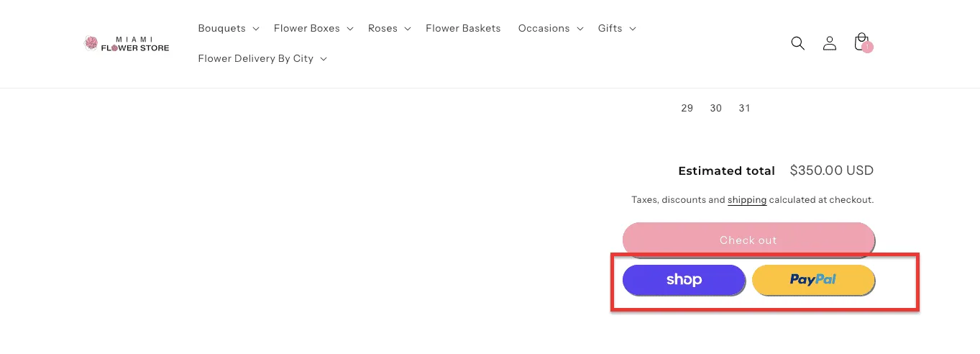Expand the Gifts menu
980x354 pixels.
click(x=617, y=29)
